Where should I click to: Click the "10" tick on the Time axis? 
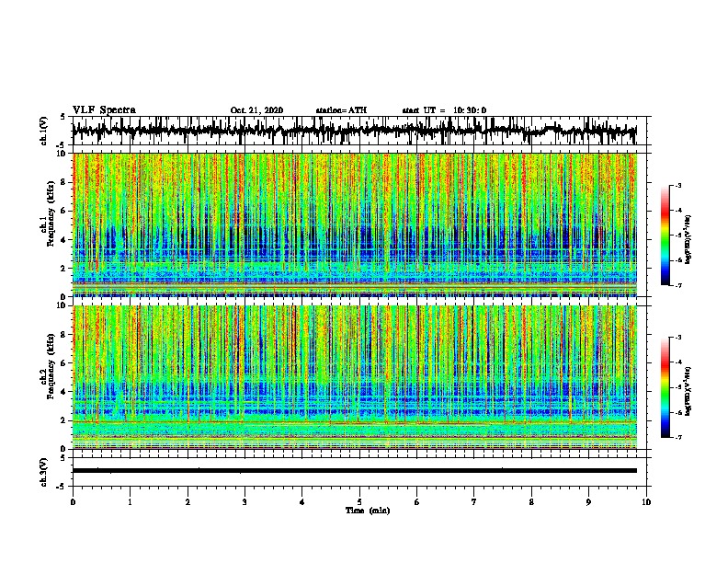(x=646, y=502)
